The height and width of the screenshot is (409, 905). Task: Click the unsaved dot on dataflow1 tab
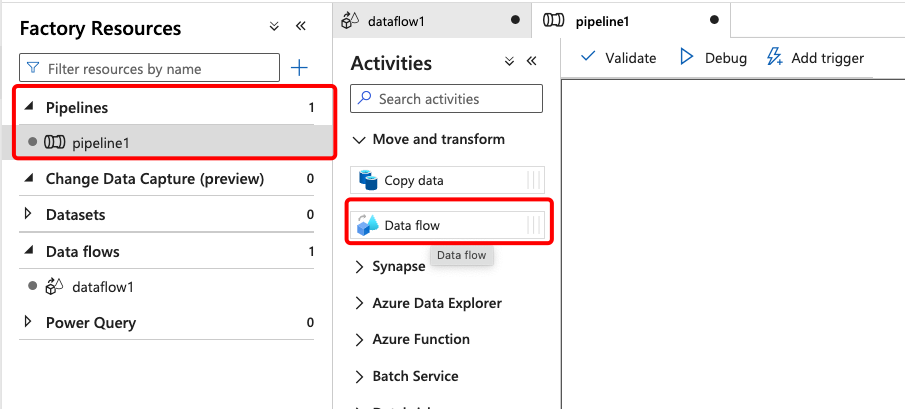515,20
